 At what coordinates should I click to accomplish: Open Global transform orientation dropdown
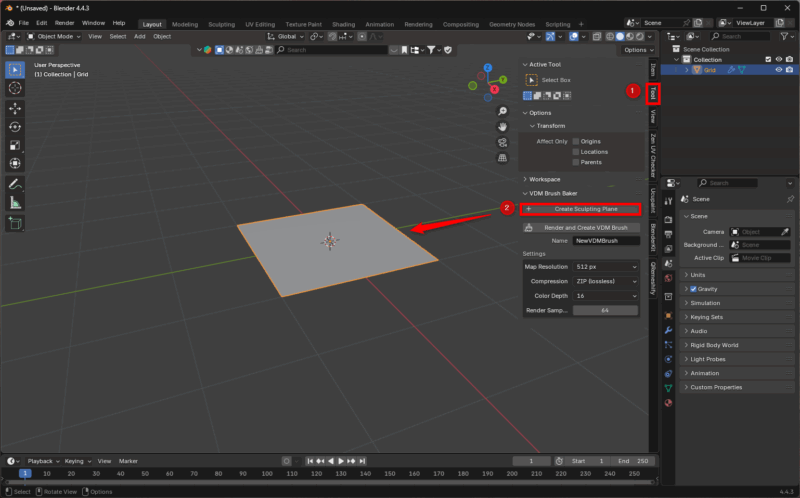(286, 36)
